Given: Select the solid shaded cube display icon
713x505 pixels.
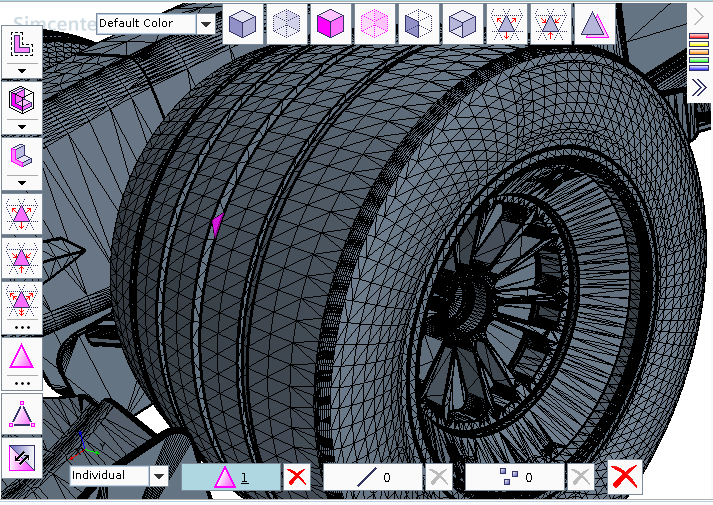Looking at the screenshot, I should tap(242, 24).
